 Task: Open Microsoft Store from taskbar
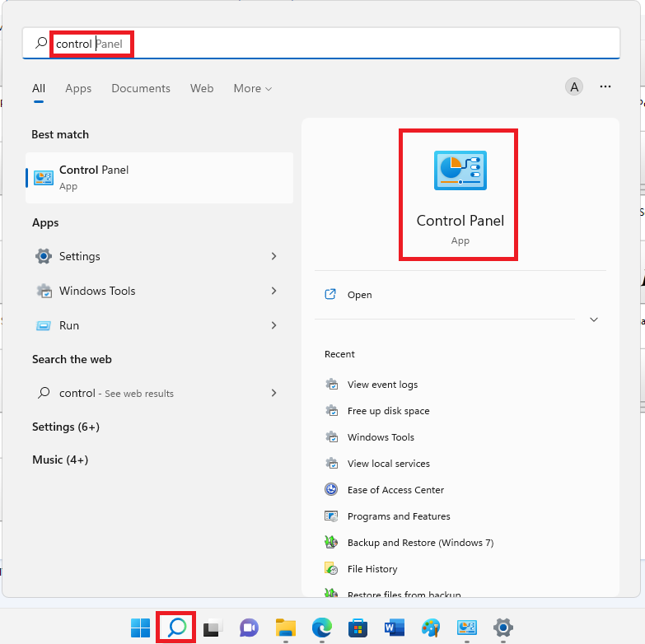click(358, 628)
